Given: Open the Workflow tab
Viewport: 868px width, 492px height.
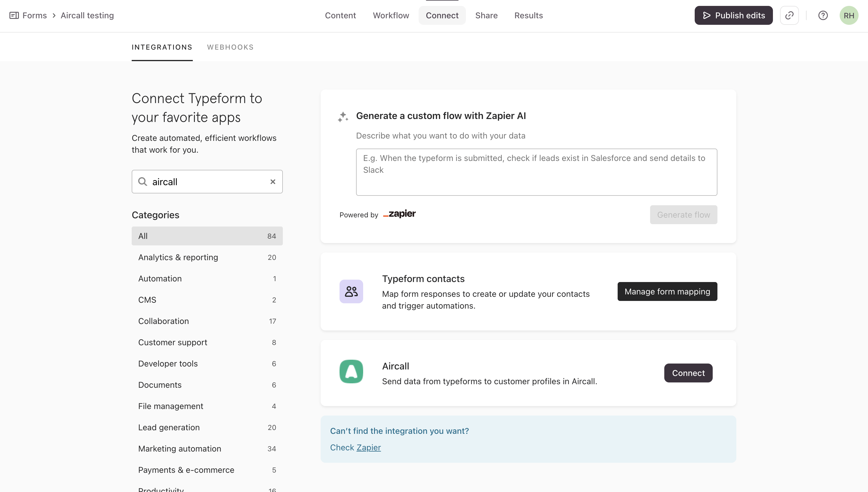Looking at the screenshot, I should [x=391, y=15].
